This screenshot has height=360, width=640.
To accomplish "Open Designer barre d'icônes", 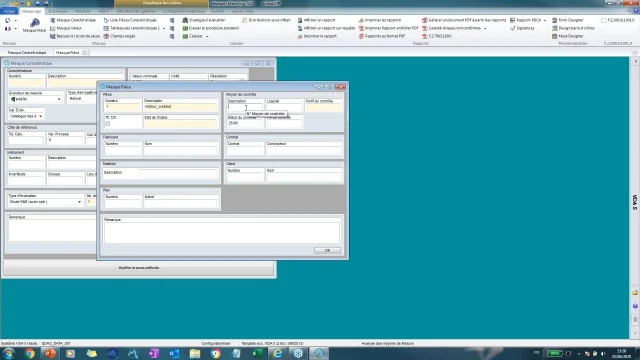I will pyautogui.click(x=573, y=28).
